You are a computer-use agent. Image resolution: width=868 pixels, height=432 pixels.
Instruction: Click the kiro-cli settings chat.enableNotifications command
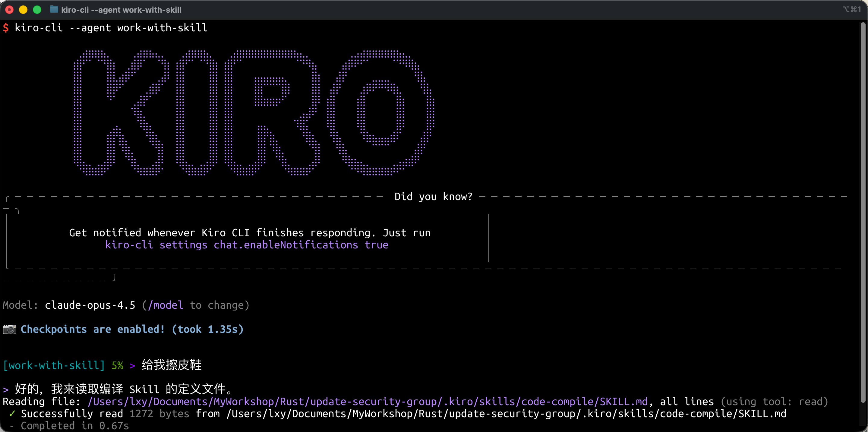[247, 245]
